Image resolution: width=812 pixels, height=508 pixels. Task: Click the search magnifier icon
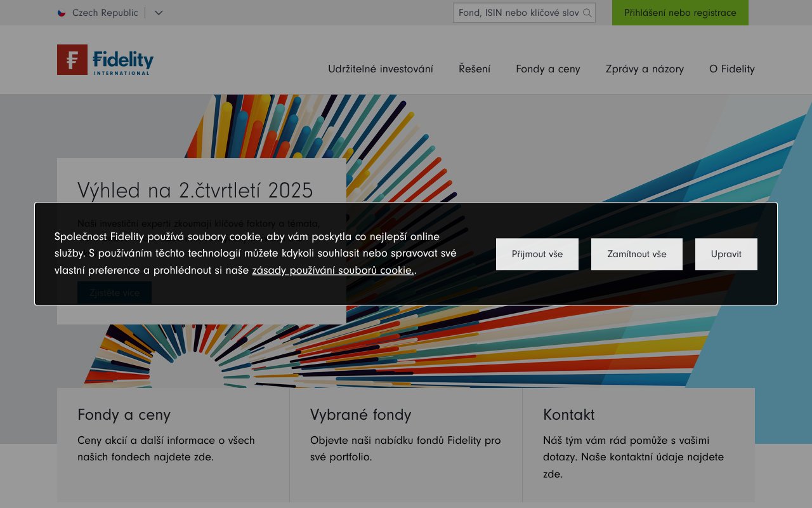(589, 12)
